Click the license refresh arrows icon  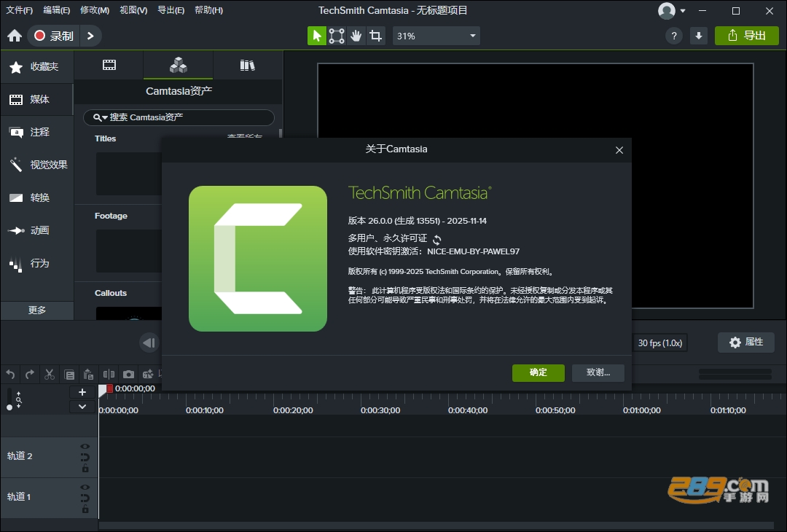point(437,239)
